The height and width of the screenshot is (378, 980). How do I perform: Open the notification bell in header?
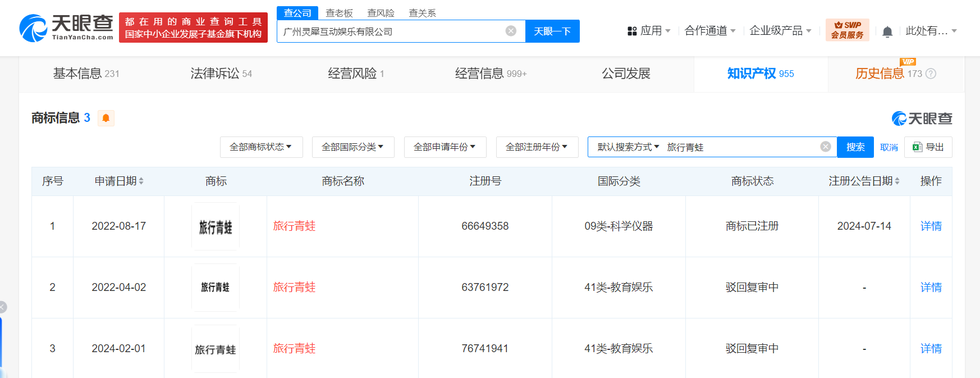click(x=887, y=31)
